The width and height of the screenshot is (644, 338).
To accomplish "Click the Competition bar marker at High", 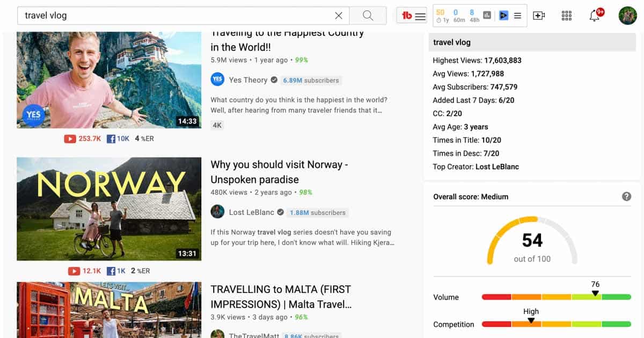I will pyautogui.click(x=531, y=320).
